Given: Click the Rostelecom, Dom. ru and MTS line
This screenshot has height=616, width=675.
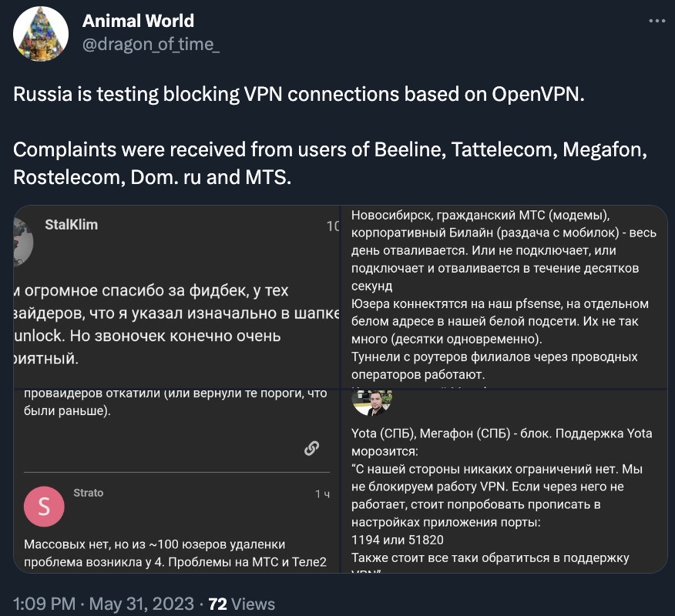Looking at the screenshot, I should [153, 177].
